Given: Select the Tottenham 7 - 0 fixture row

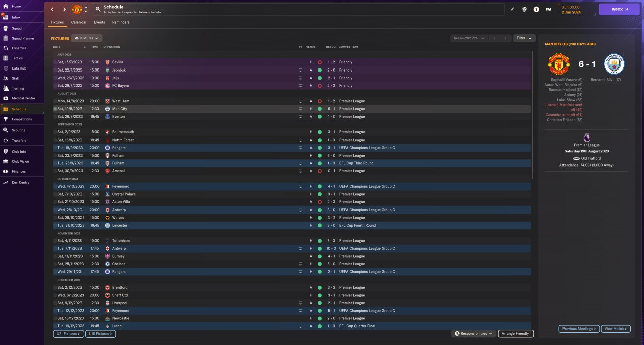Looking at the screenshot, I should (291, 241).
